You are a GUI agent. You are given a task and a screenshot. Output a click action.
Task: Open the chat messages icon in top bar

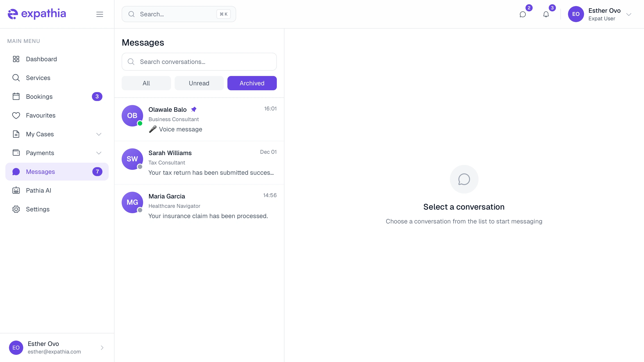[x=523, y=14]
